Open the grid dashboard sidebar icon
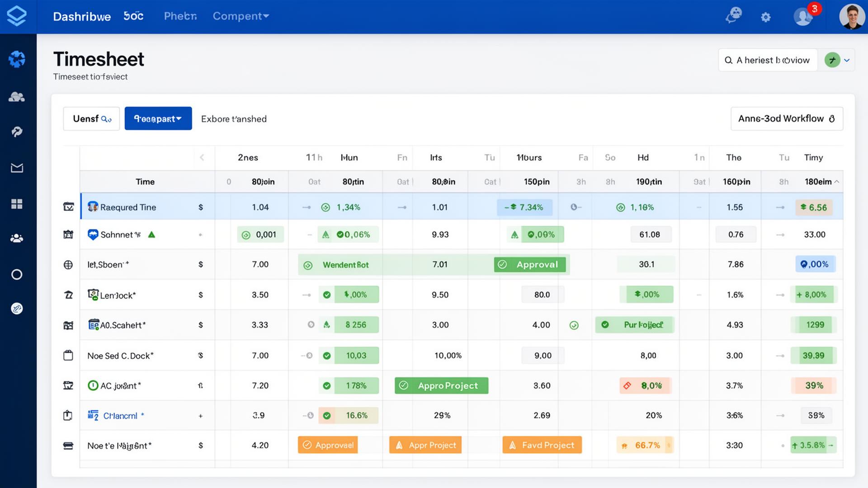The image size is (868, 488). point(17,204)
